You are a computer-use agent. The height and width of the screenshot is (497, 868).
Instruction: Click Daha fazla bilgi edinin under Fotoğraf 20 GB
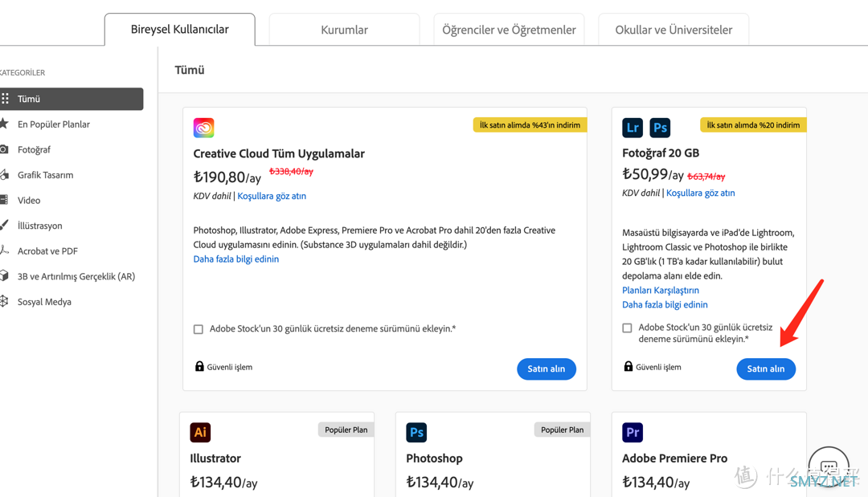tap(665, 304)
